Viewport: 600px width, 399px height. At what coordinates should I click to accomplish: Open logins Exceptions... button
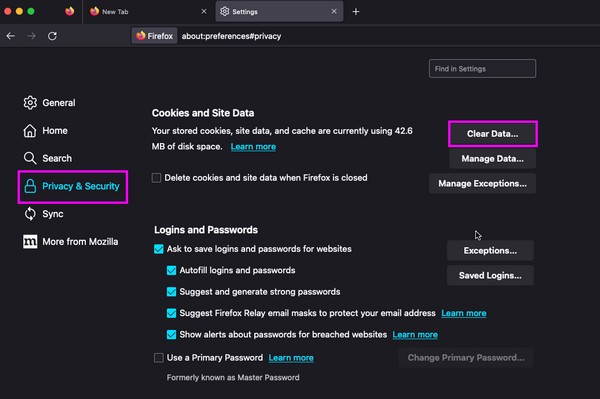(x=490, y=251)
